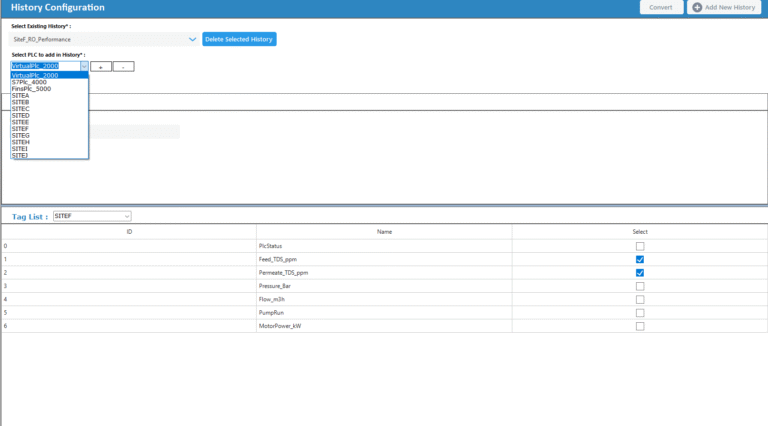Select SITEH option in the PLC list

click(x=20, y=142)
